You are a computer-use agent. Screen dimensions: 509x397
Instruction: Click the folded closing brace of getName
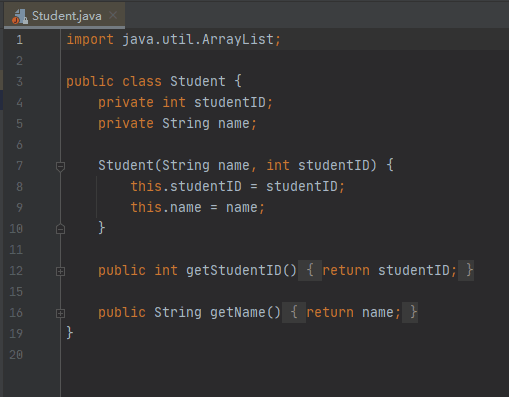click(410, 312)
